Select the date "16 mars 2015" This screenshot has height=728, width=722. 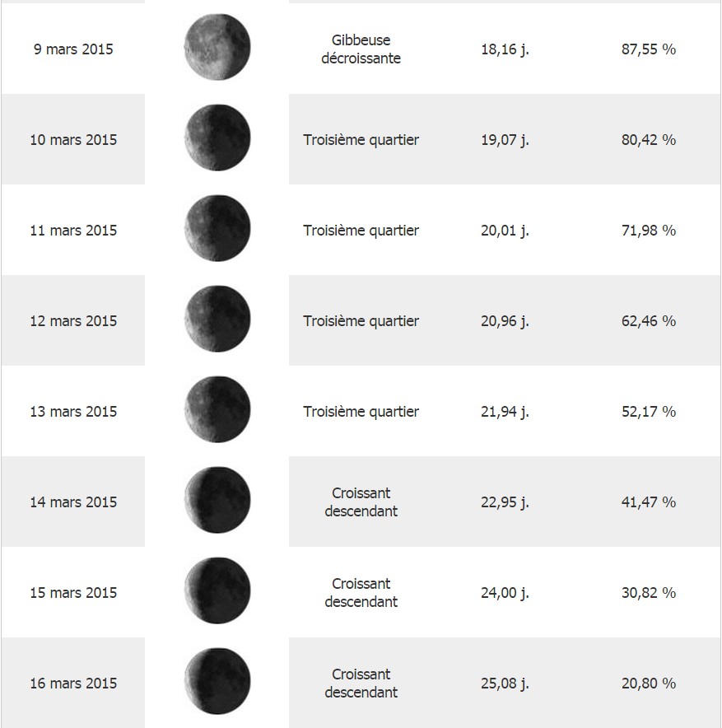pyautogui.click(x=73, y=684)
